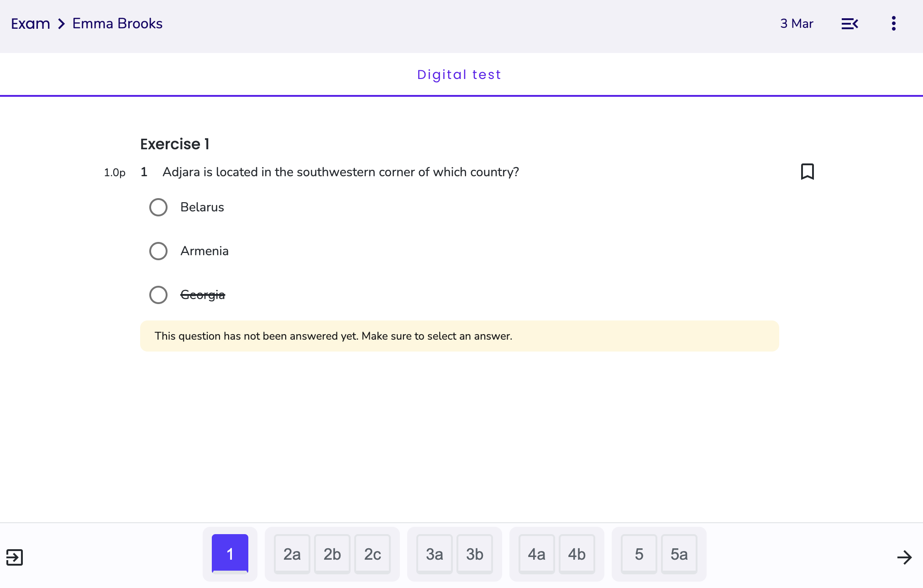Click the 3 Mar date label

(797, 24)
